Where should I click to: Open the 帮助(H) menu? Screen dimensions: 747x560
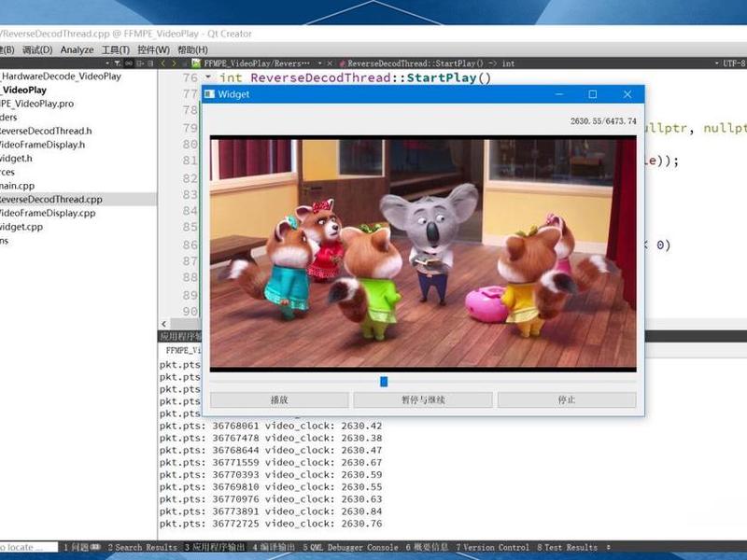coord(192,49)
